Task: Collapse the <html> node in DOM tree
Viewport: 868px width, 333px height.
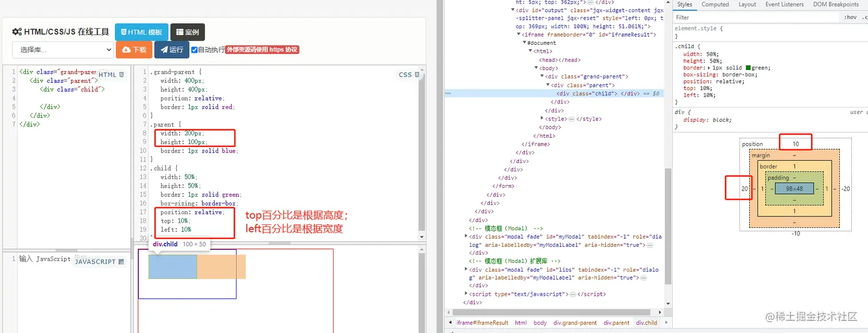Action: tap(530, 51)
